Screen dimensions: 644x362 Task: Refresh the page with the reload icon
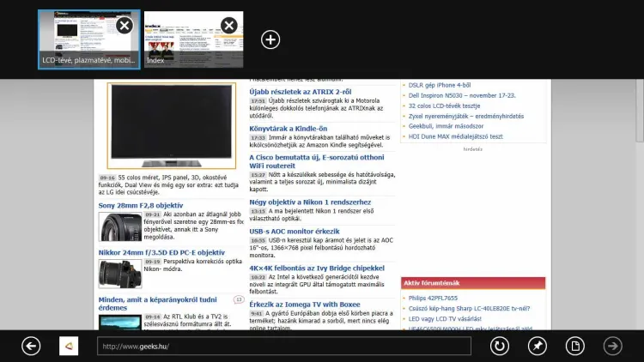click(498, 346)
